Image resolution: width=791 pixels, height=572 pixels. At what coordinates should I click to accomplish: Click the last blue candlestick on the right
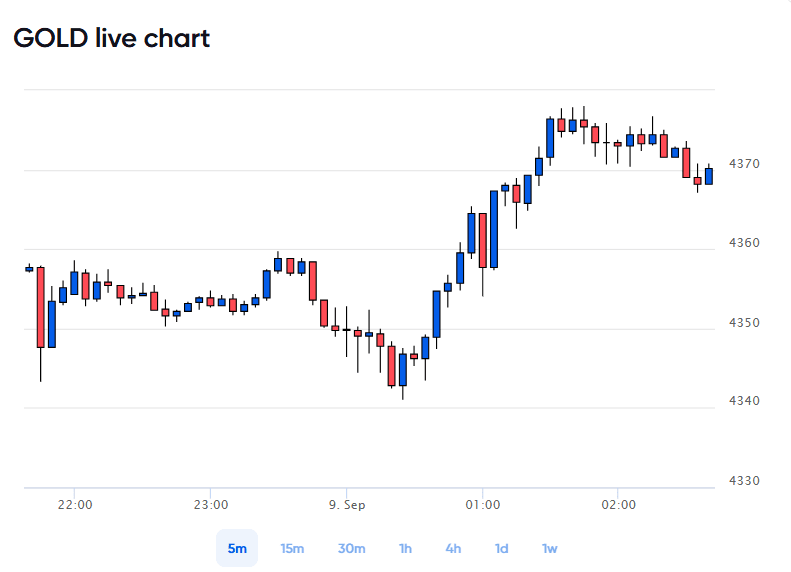coord(709,176)
